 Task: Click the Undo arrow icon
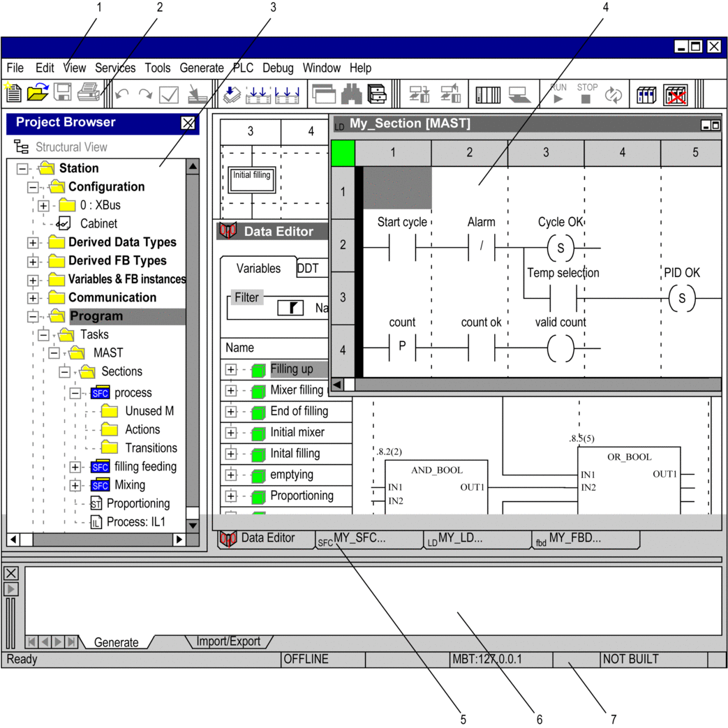click(121, 94)
